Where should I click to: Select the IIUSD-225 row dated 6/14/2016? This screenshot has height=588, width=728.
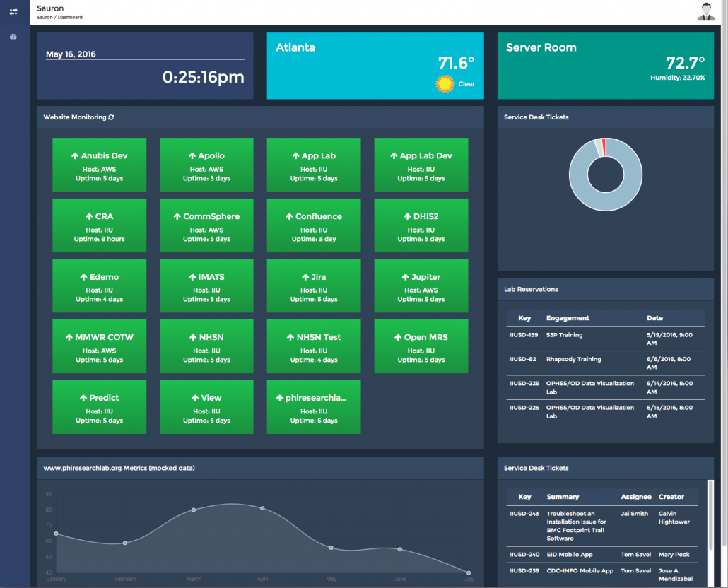tap(606, 387)
